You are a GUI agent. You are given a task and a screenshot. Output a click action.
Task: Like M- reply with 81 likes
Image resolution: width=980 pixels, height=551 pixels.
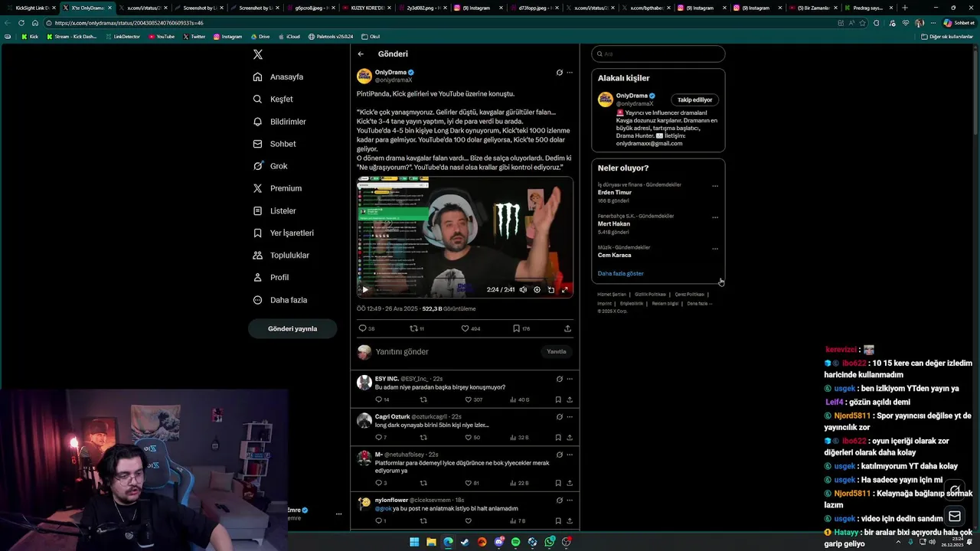tap(469, 483)
